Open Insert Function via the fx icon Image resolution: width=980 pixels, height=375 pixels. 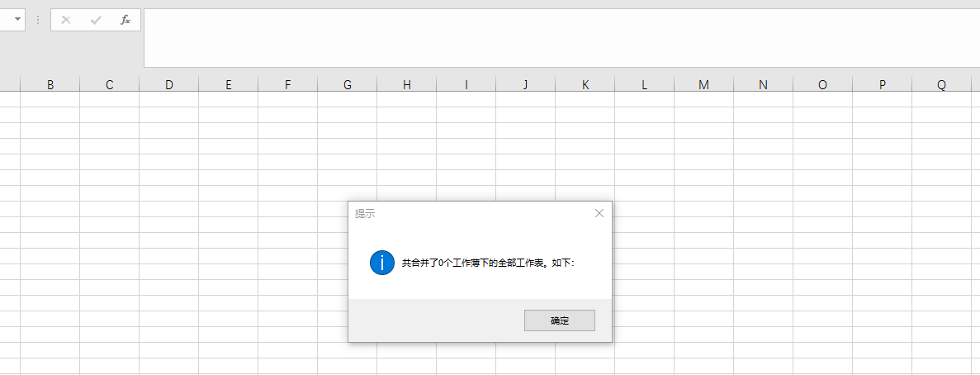[125, 20]
